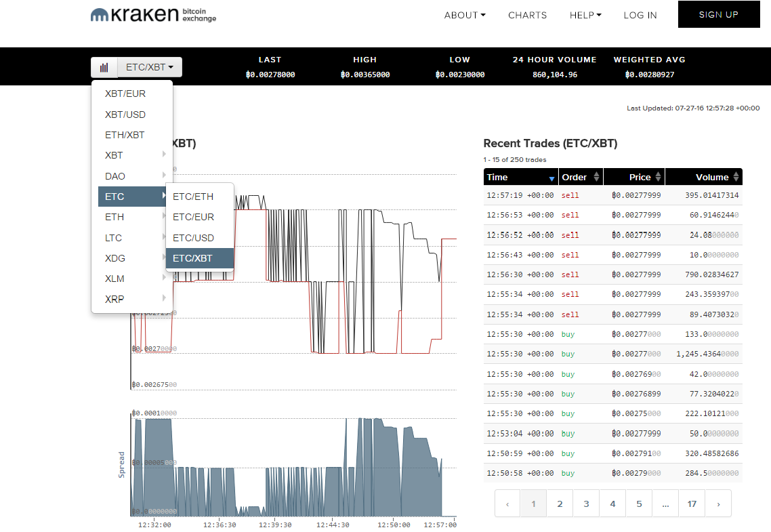Click the Volume column header
The height and width of the screenshot is (532, 771).
tap(704, 177)
